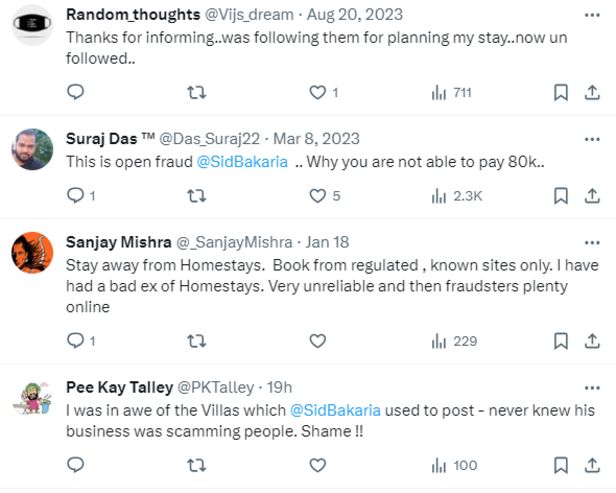The height and width of the screenshot is (493, 616).
Task: Open Pee Kay Talley's profile name
Action: [118, 387]
